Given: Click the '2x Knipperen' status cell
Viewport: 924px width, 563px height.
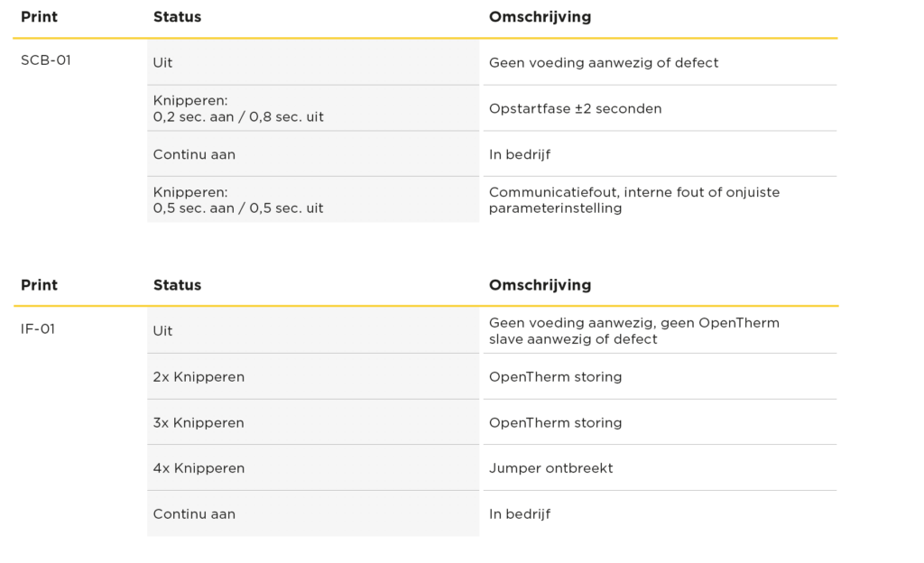Looking at the screenshot, I should tap(313, 377).
